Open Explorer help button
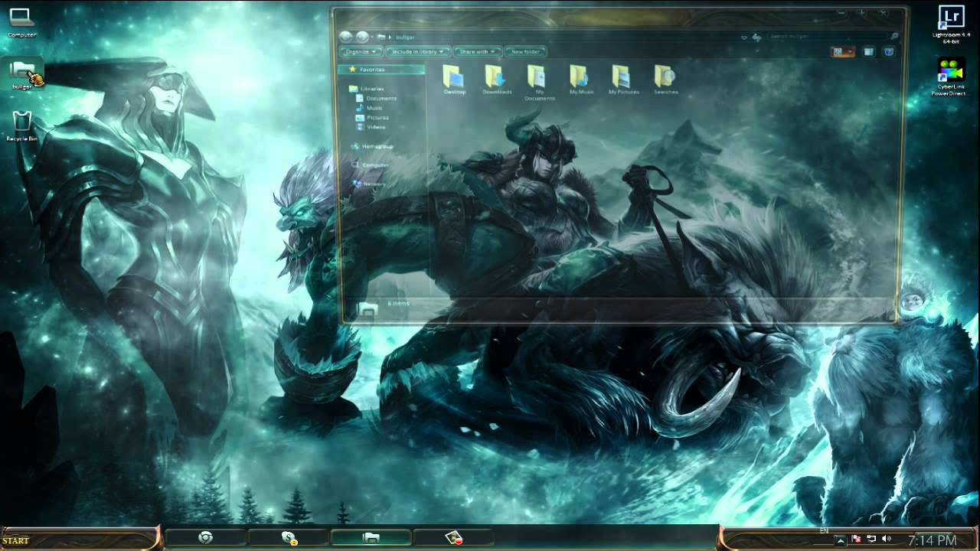 889,51
